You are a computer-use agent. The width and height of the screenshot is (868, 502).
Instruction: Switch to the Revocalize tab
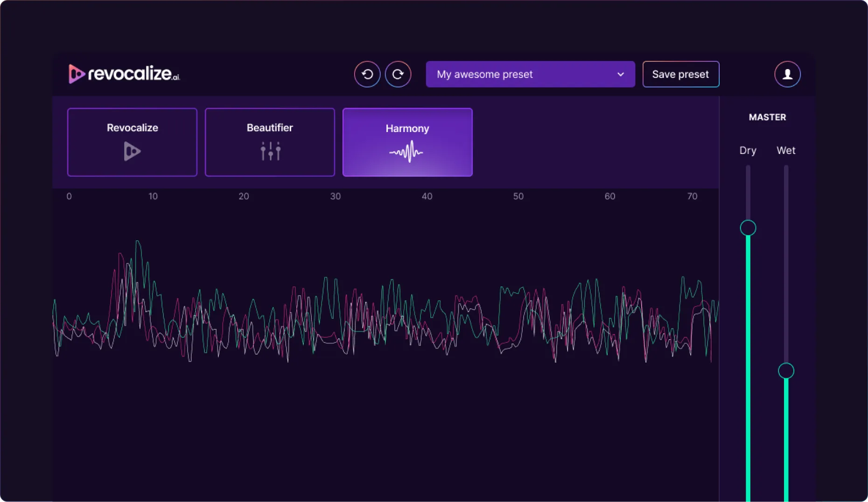coord(132,142)
